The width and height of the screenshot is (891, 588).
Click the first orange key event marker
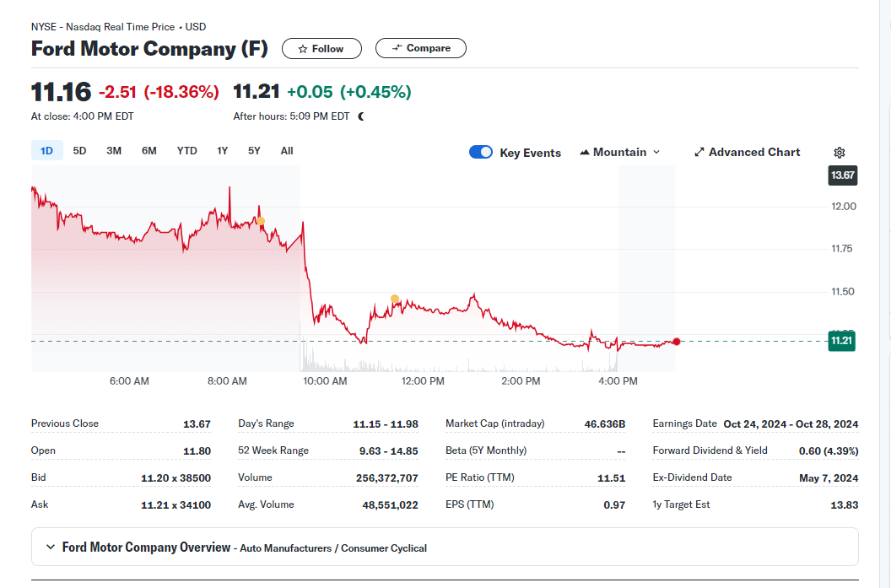[261, 221]
